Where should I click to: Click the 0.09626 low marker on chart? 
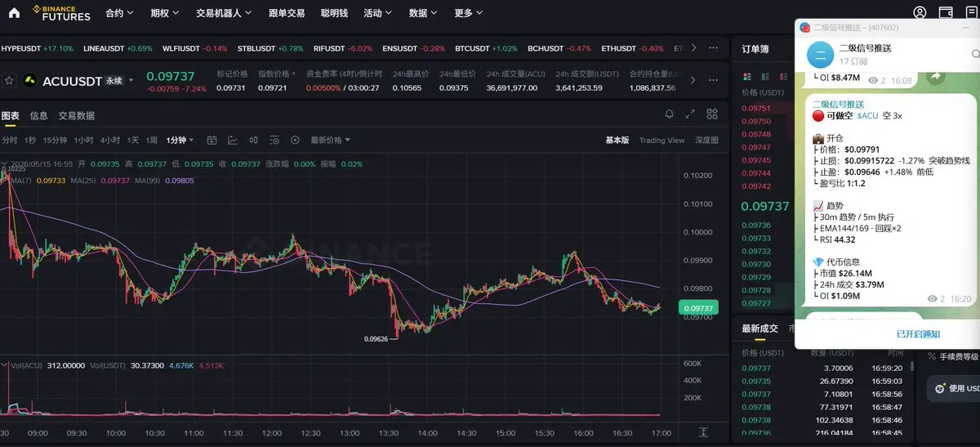377,337
